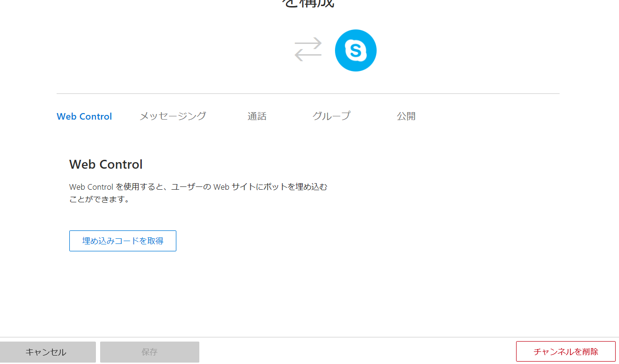The width and height of the screenshot is (619, 364).
Task: Click the highlighted Web Control active tab
Action: [84, 116]
